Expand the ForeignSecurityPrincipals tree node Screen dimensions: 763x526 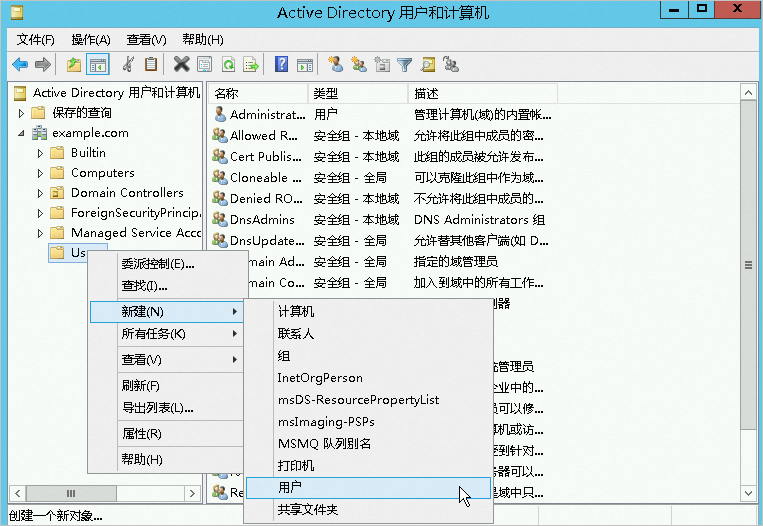click(x=40, y=213)
